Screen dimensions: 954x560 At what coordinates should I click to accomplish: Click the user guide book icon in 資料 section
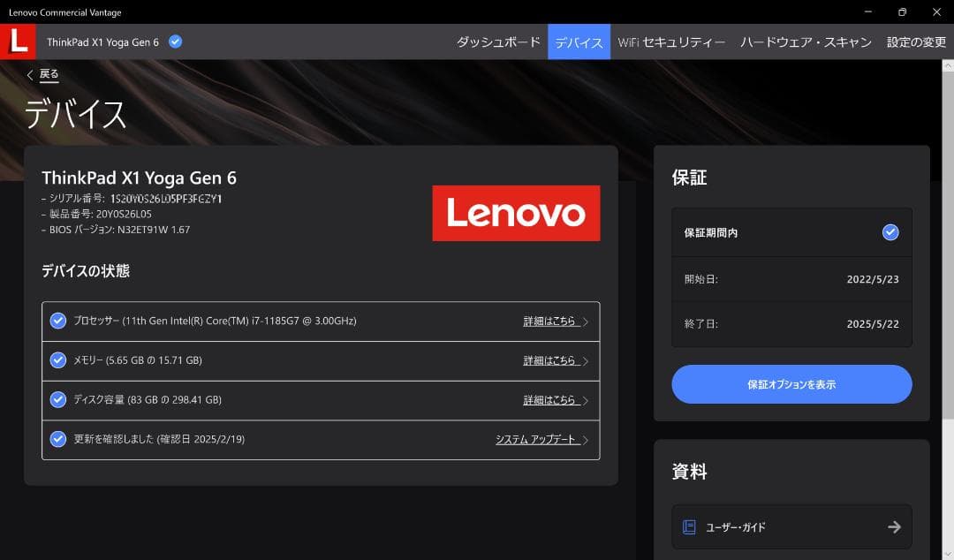[688, 526]
